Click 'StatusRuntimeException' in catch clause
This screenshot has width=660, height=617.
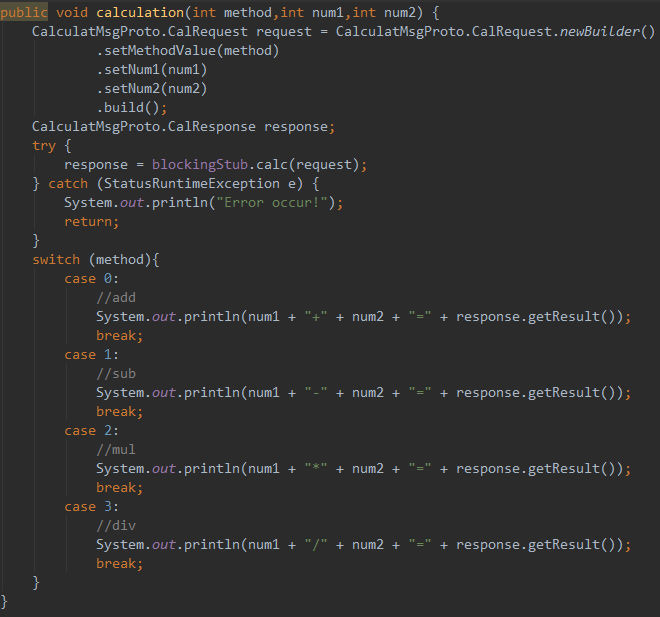click(192, 184)
